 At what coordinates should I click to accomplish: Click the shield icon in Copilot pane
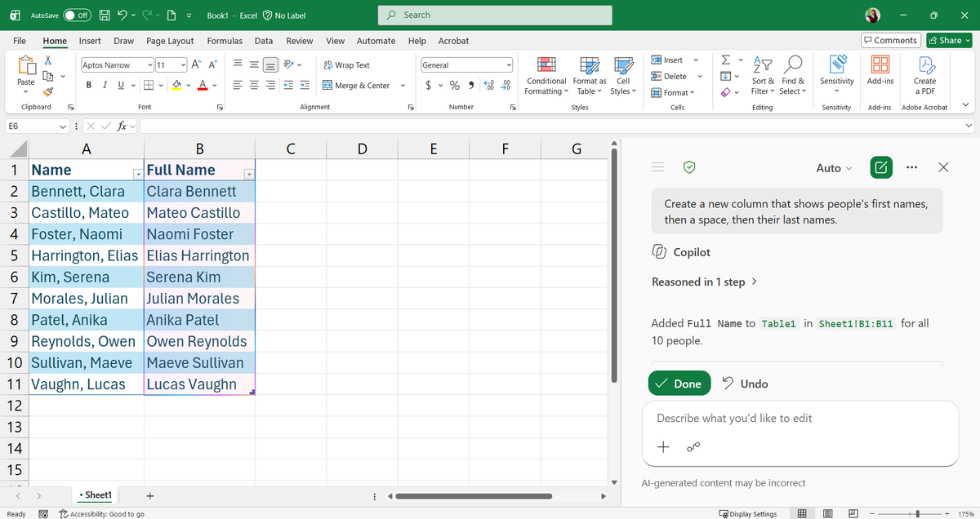[x=689, y=167]
